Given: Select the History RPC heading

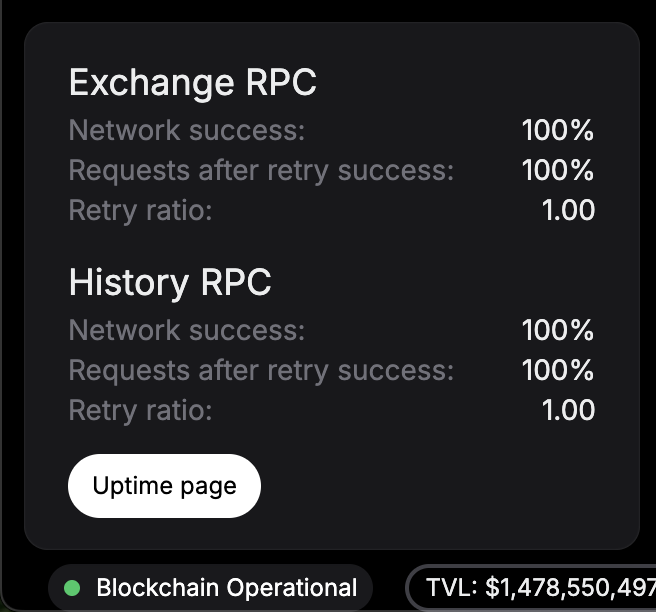Looking at the screenshot, I should (170, 282).
